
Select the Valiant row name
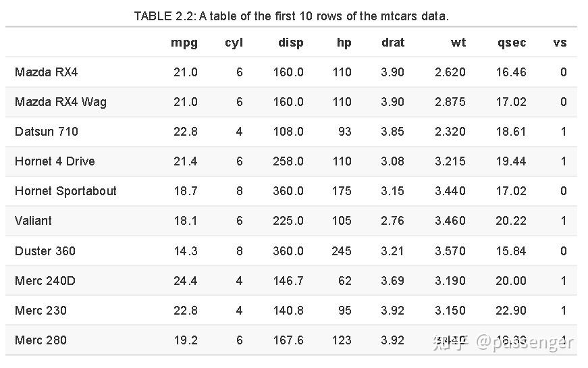33,221
